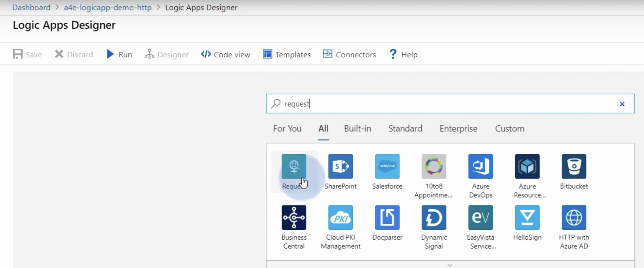The image size is (644, 268).
Task: Click the Bitbucket label text
Action: point(574,186)
